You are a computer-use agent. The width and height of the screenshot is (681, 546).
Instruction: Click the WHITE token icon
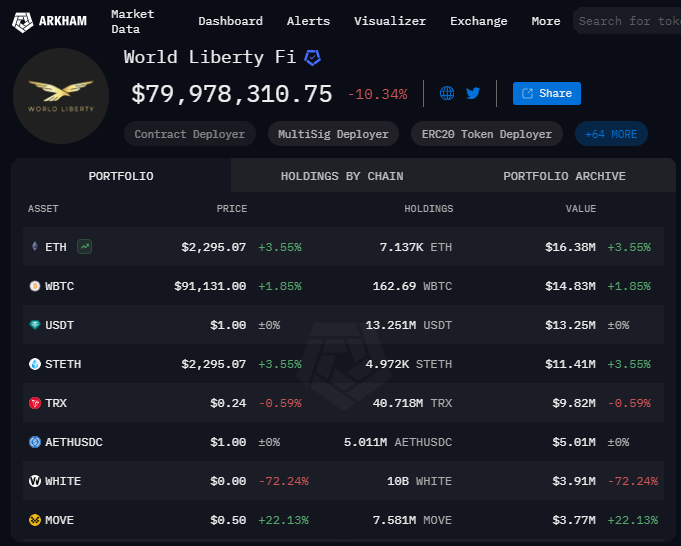(x=35, y=481)
